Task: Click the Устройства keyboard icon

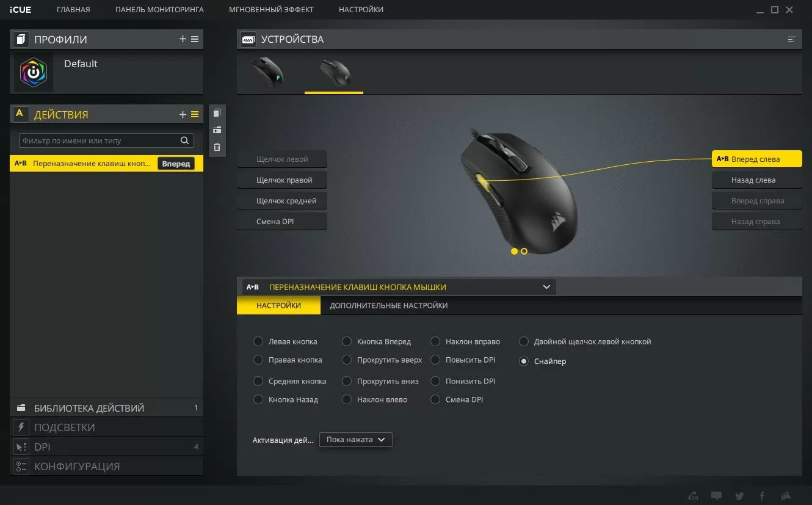Action: (248, 39)
